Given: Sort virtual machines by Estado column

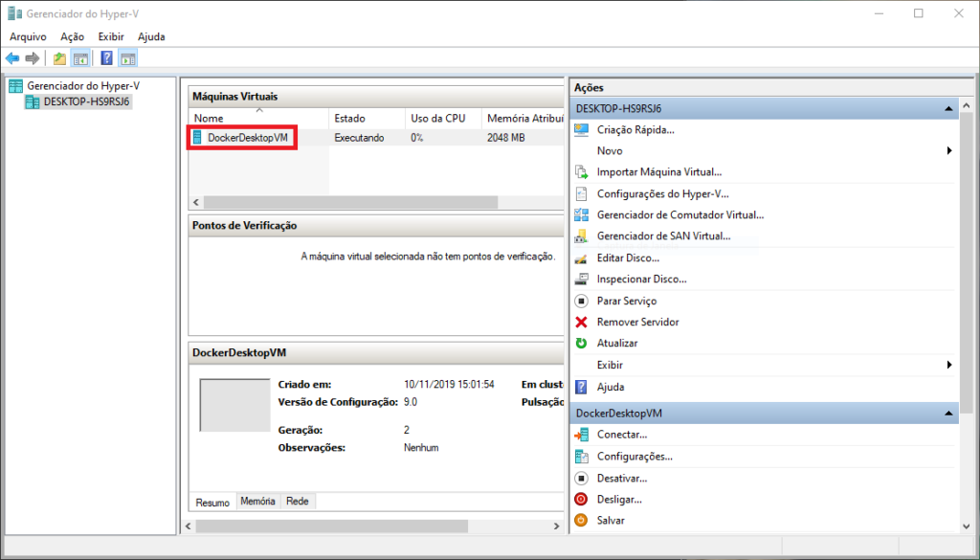Looking at the screenshot, I should [x=367, y=118].
